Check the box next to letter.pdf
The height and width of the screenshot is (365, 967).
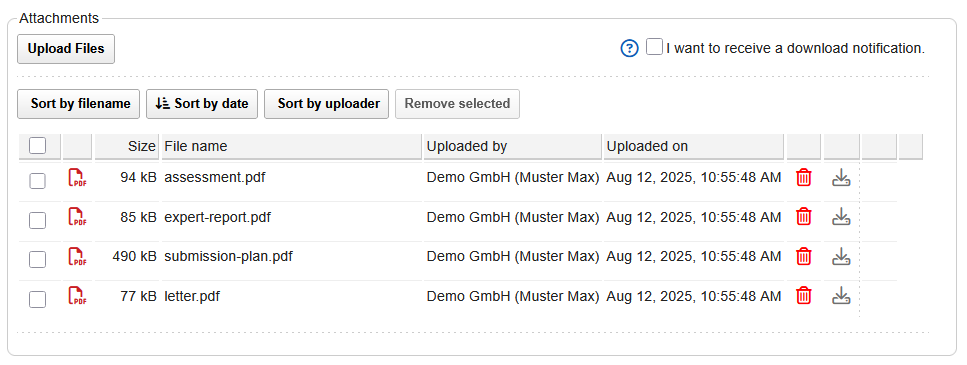[38, 299]
